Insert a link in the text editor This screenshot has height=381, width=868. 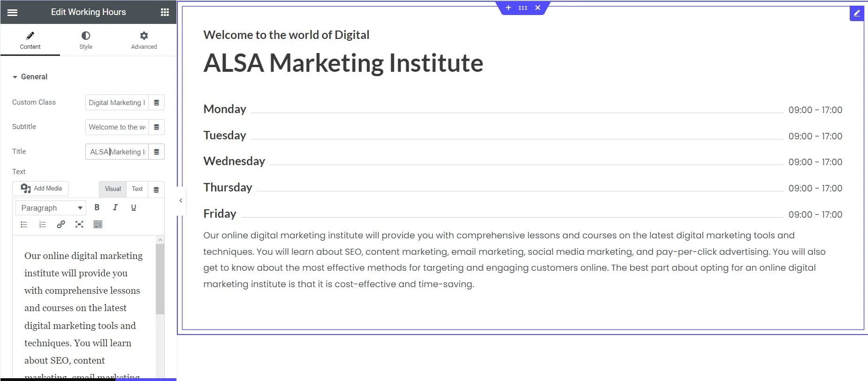click(x=61, y=224)
